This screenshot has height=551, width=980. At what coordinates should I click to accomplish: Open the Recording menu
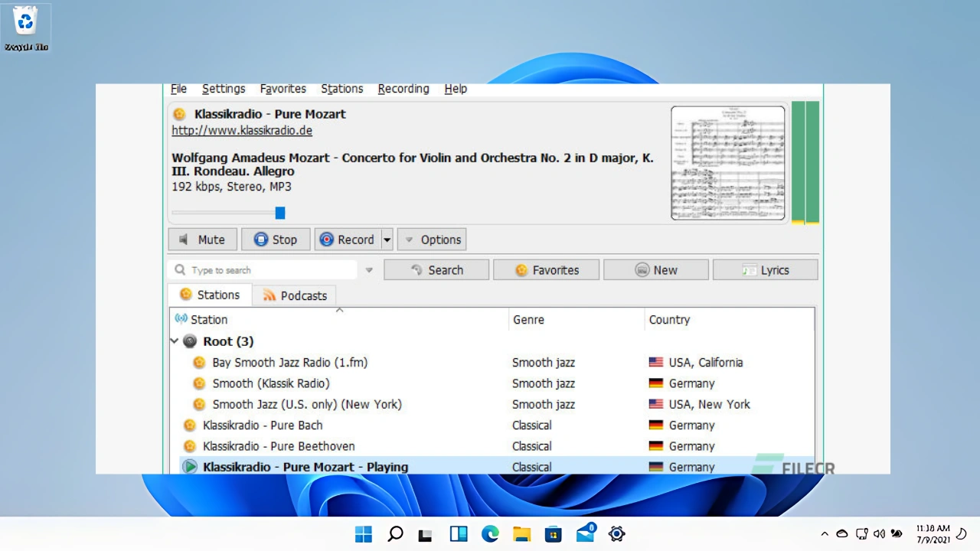tap(403, 89)
